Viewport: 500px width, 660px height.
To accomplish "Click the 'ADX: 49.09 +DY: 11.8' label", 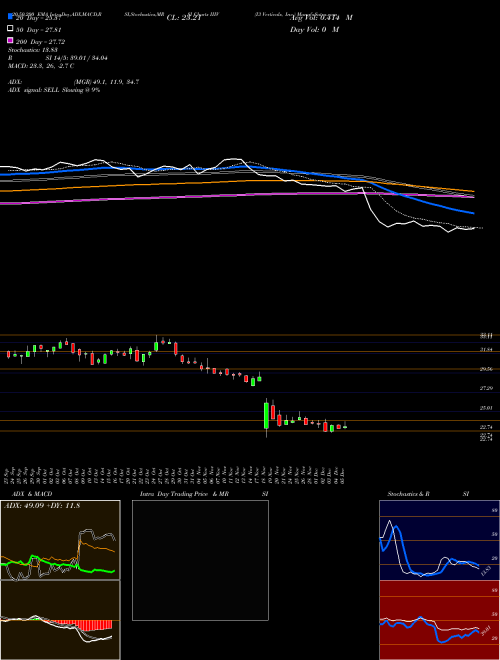I will click(42, 506).
